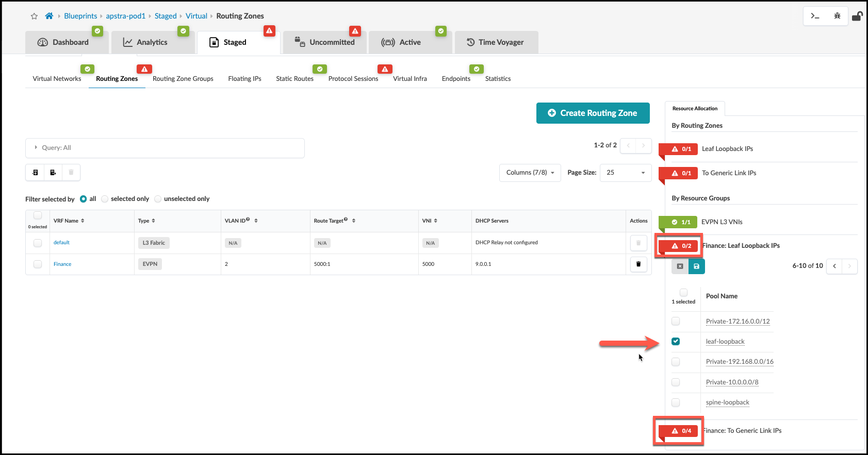Select the 'unselected only' filter option

point(158,199)
